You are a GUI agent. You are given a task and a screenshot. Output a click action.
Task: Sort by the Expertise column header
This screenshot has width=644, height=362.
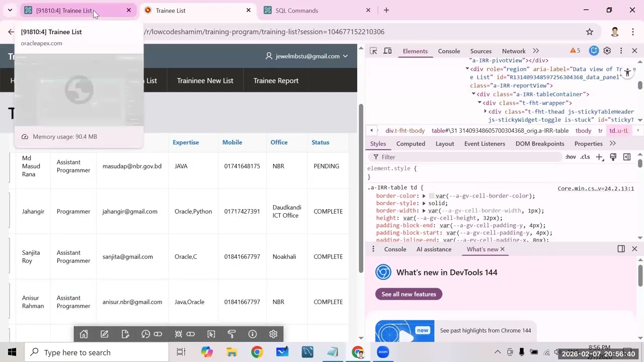pos(186,142)
